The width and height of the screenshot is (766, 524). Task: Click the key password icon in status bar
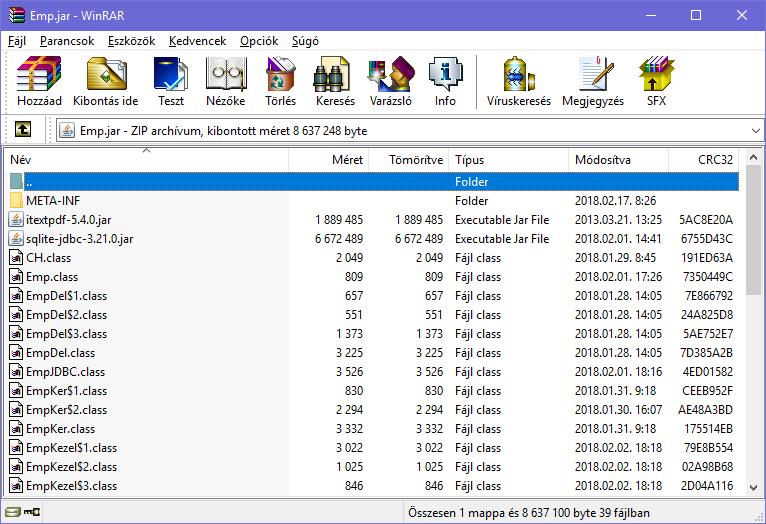pos(32,512)
